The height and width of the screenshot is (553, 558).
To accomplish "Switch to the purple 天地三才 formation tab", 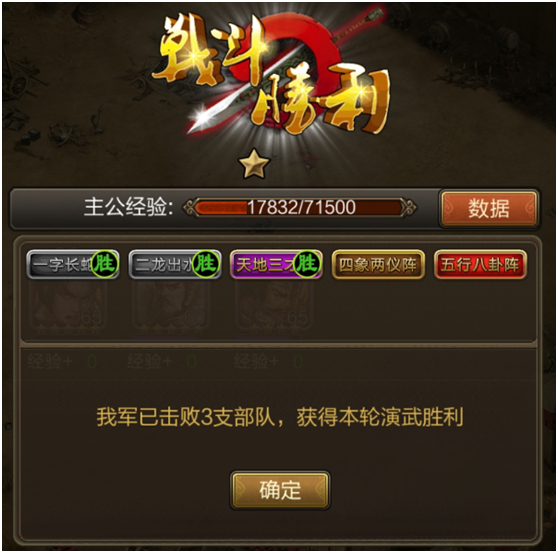I will pos(277,264).
